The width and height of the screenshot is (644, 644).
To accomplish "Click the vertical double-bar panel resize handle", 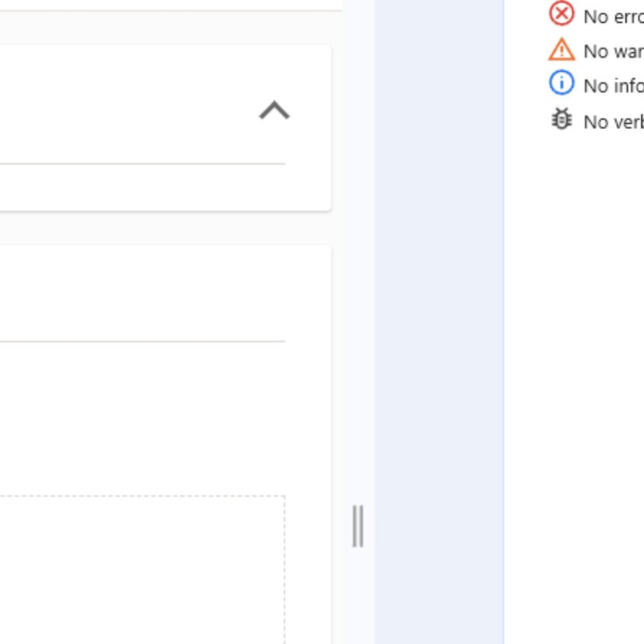I will pyautogui.click(x=358, y=526).
